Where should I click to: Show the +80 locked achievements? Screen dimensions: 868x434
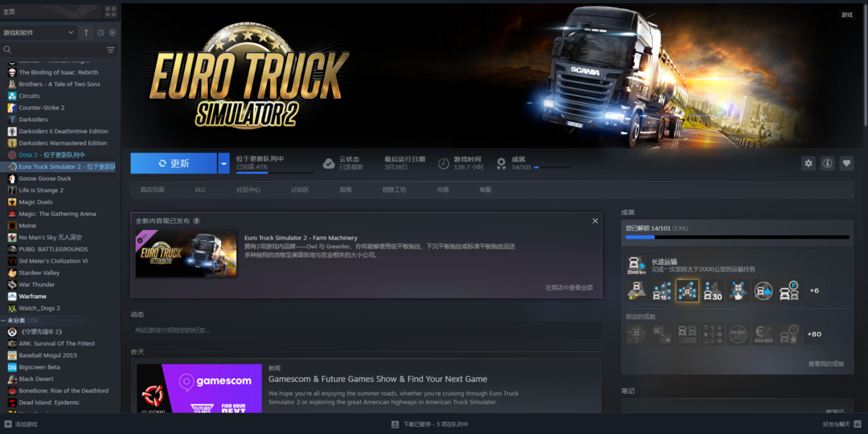pyautogui.click(x=814, y=334)
